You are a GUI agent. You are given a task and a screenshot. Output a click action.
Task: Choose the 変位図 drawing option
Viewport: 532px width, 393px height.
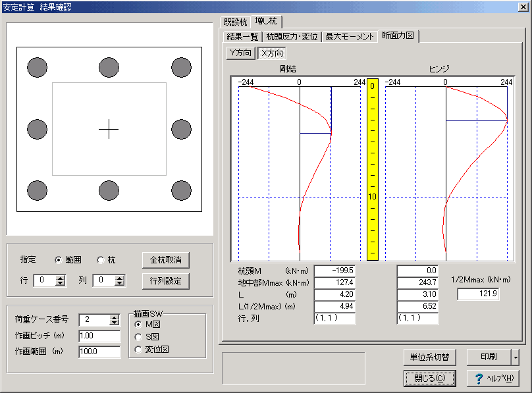pos(138,350)
